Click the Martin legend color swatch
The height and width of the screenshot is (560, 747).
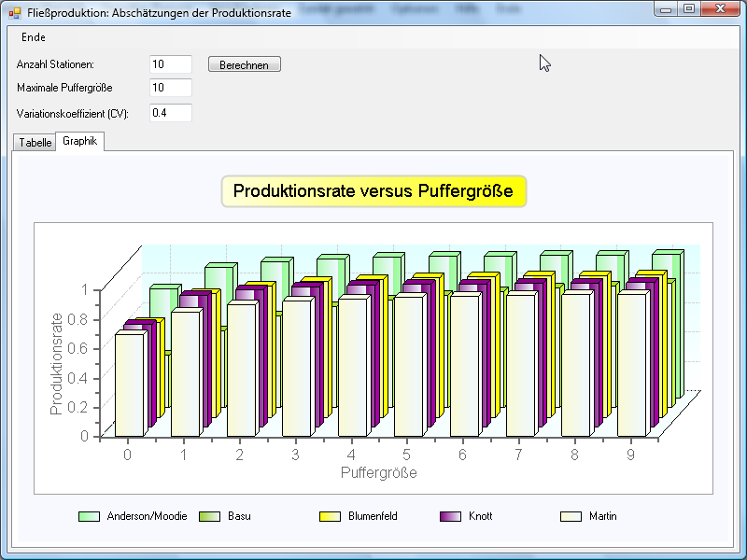tap(571, 516)
